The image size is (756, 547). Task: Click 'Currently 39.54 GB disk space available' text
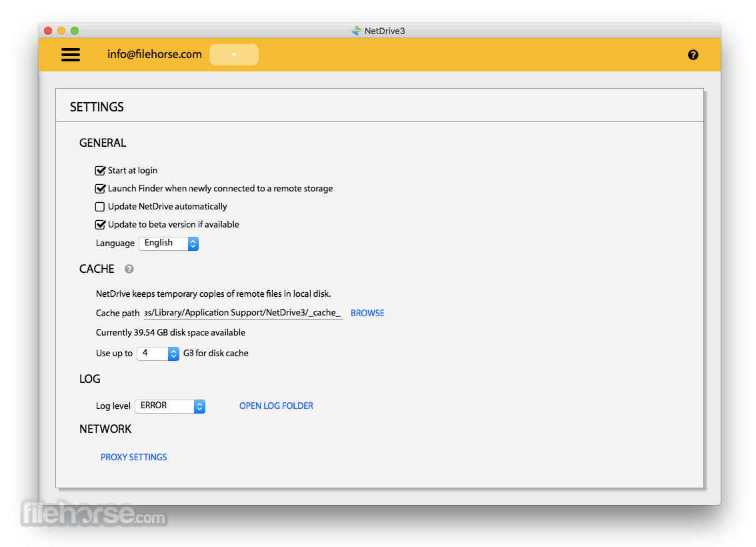pyautogui.click(x=171, y=333)
